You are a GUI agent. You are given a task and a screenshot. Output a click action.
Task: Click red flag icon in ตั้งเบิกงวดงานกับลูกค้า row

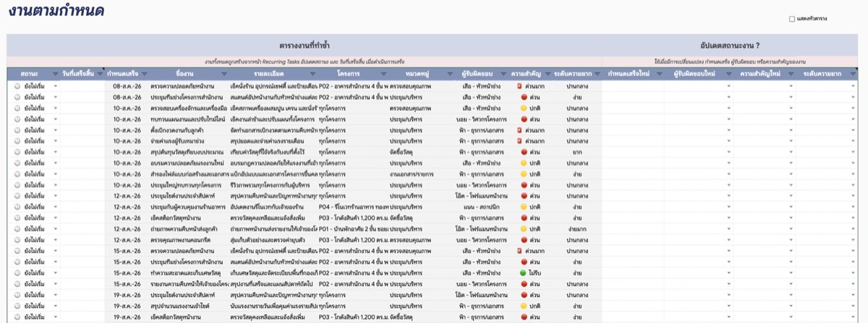[520, 130]
